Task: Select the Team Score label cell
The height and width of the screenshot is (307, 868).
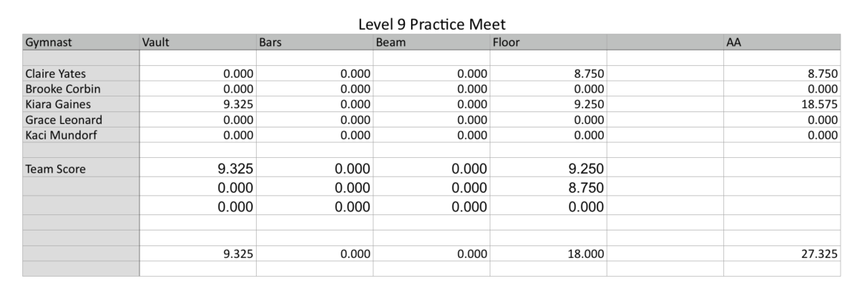Action: coord(81,169)
